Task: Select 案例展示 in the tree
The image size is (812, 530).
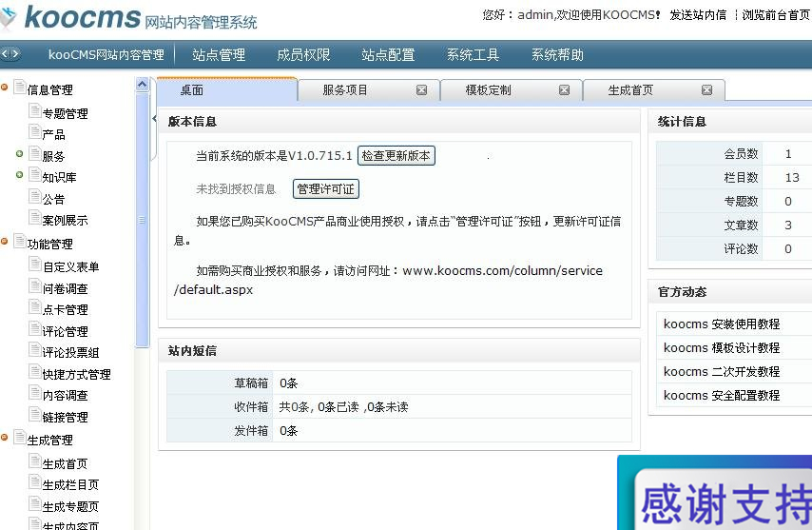Action: tap(66, 220)
